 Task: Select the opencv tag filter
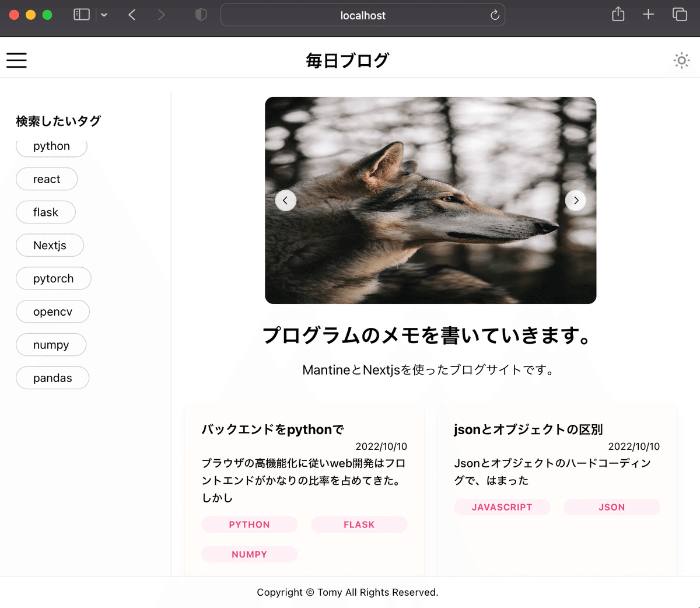[x=52, y=312]
